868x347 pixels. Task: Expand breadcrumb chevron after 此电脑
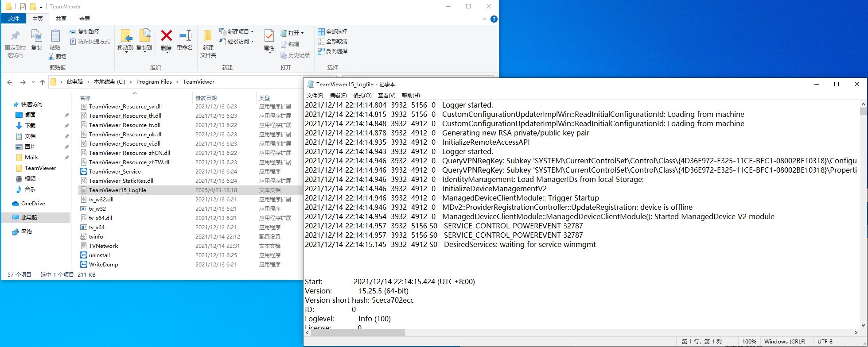click(88, 82)
